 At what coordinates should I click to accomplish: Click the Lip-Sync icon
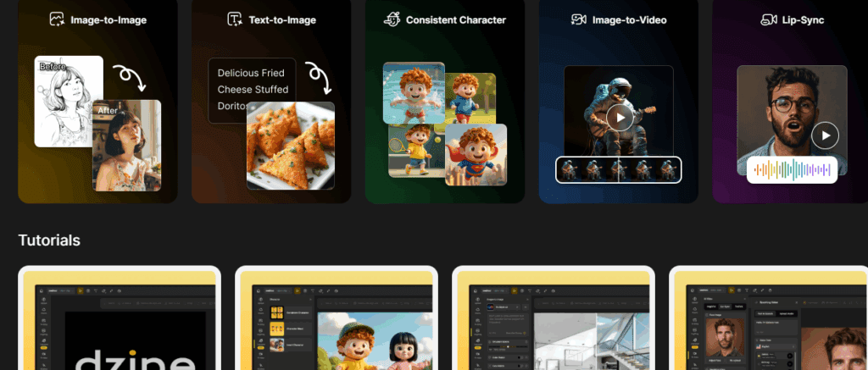[770, 19]
